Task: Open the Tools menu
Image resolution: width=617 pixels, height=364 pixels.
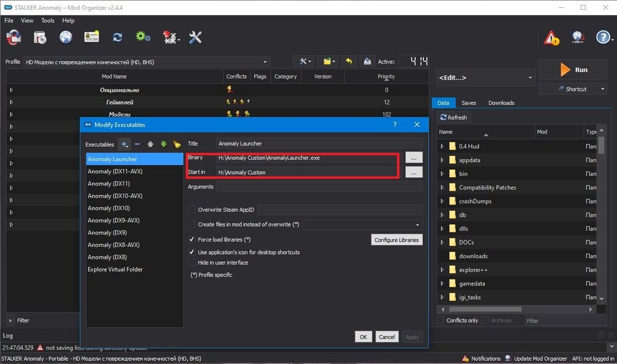Action: point(48,20)
